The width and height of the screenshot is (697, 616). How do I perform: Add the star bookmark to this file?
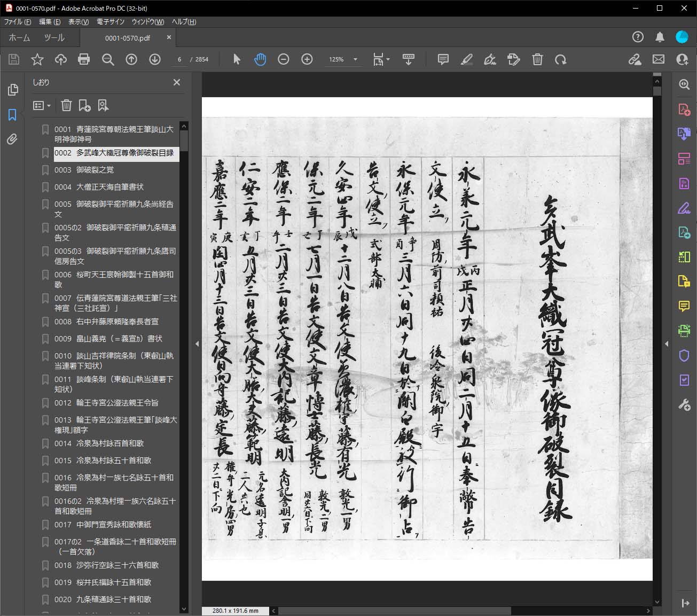click(x=37, y=59)
